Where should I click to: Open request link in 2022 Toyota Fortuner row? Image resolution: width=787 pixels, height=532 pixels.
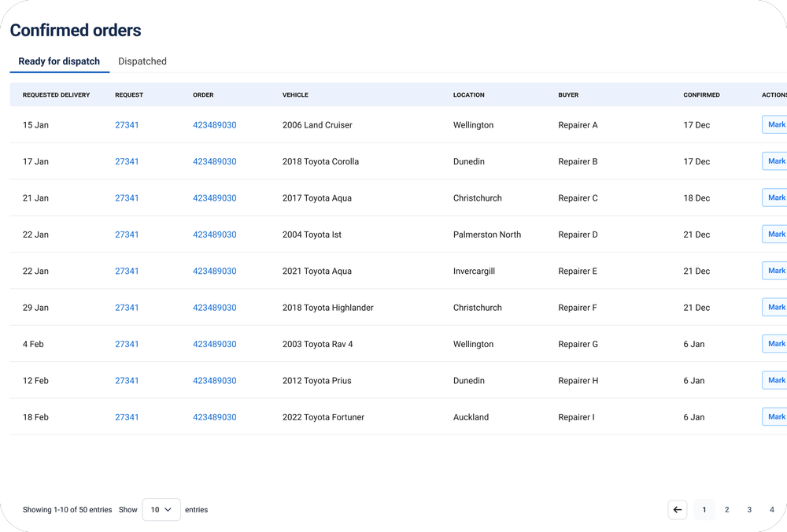(x=127, y=417)
